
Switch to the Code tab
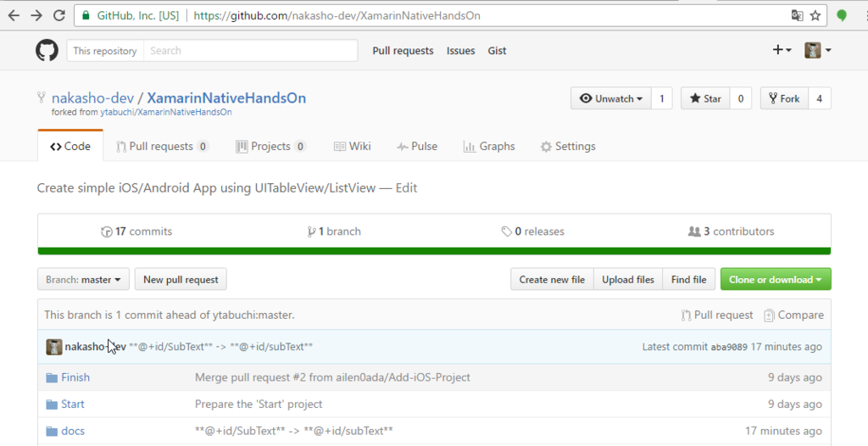tap(70, 147)
